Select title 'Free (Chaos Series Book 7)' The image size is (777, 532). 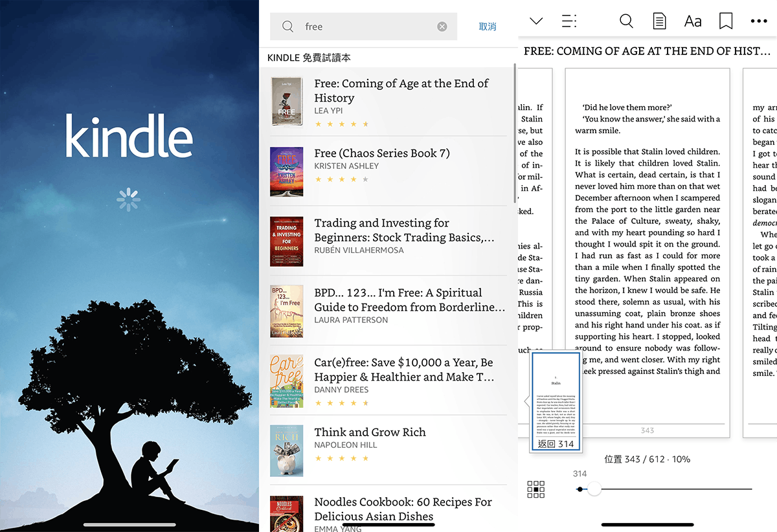point(382,153)
